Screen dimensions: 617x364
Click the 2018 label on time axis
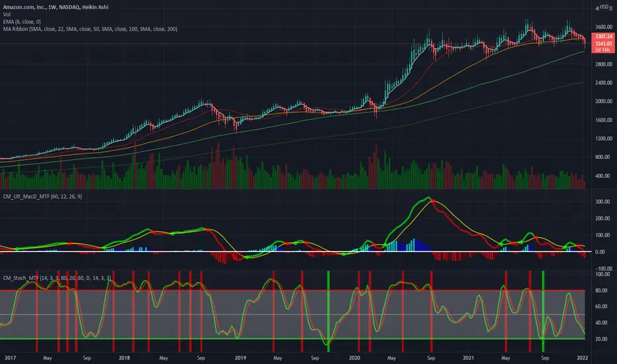[124, 357]
